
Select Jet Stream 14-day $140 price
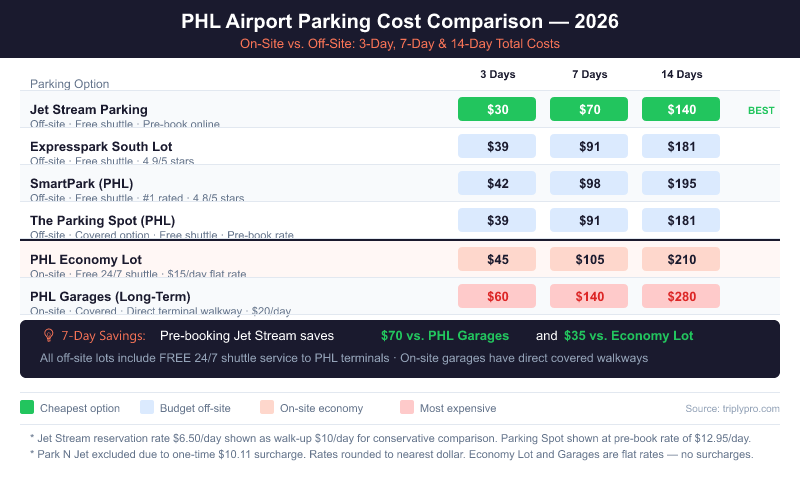[x=681, y=110]
